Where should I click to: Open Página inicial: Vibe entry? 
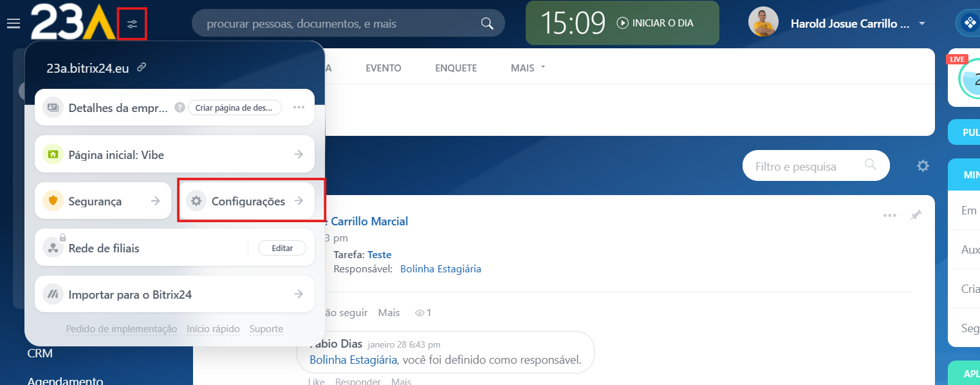tap(174, 155)
